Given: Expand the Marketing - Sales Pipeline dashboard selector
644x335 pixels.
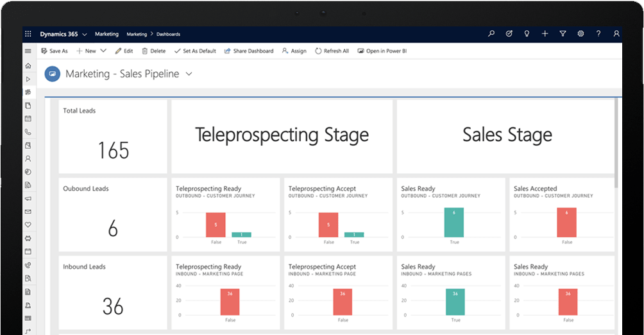Looking at the screenshot, I should 189,74.
